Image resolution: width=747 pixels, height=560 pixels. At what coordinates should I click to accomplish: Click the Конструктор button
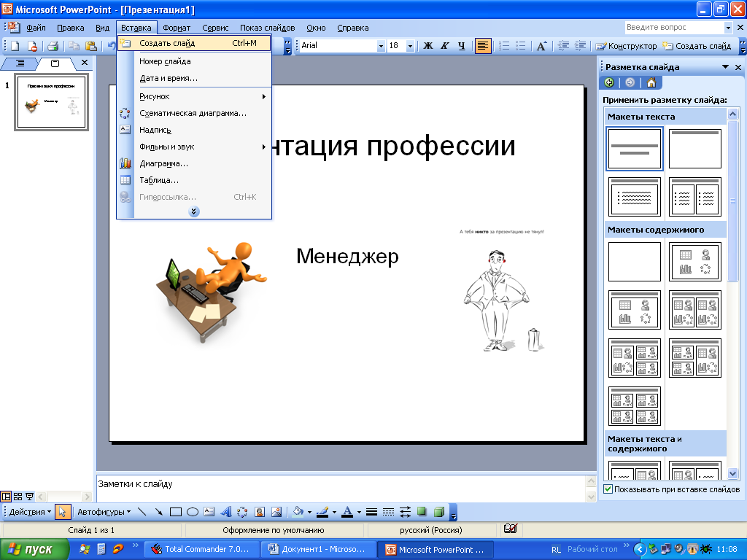click(627, 46)
